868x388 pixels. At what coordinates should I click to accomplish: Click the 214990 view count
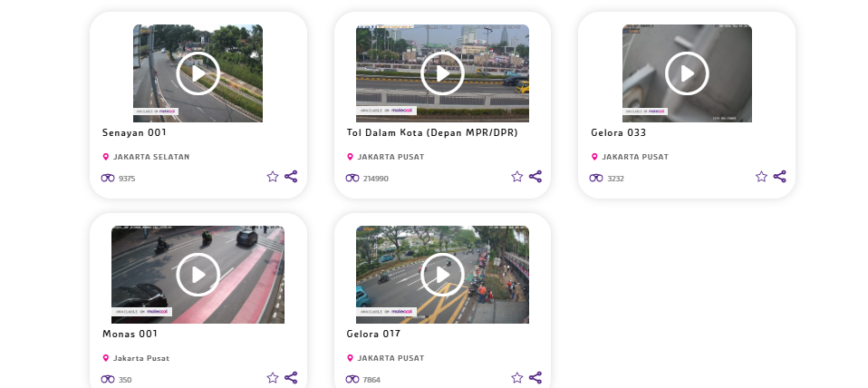[x=376, y=179]
